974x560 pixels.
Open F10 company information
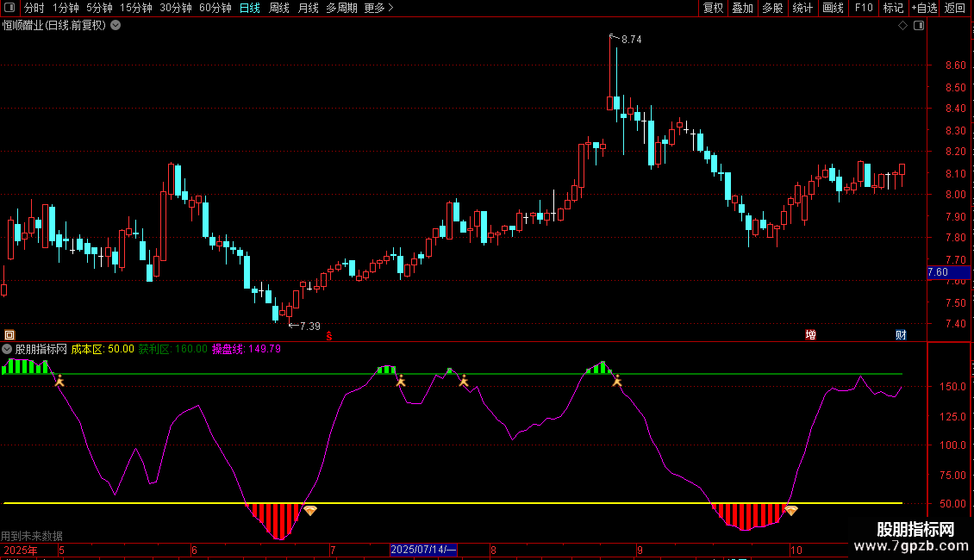click(x=864, y=8)
